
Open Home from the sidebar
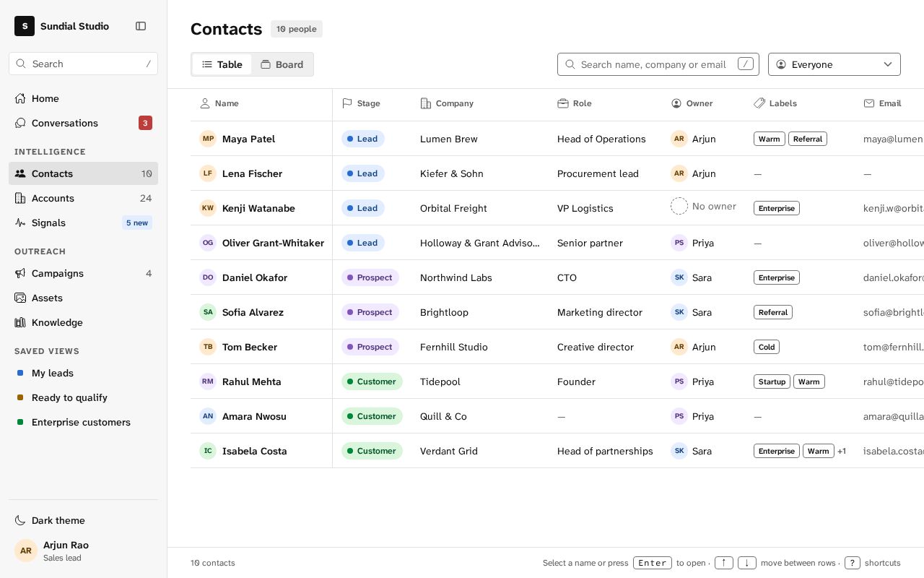[x=83, y=98]
